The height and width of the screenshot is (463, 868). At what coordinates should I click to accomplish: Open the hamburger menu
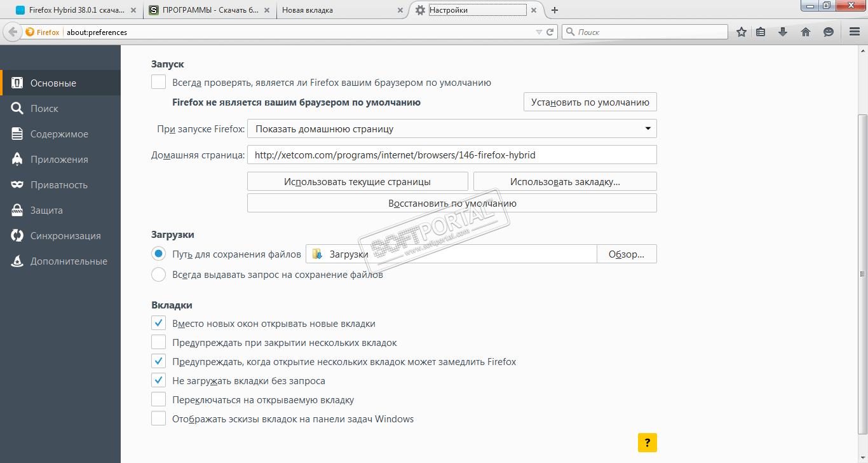(x=855, y=32)
